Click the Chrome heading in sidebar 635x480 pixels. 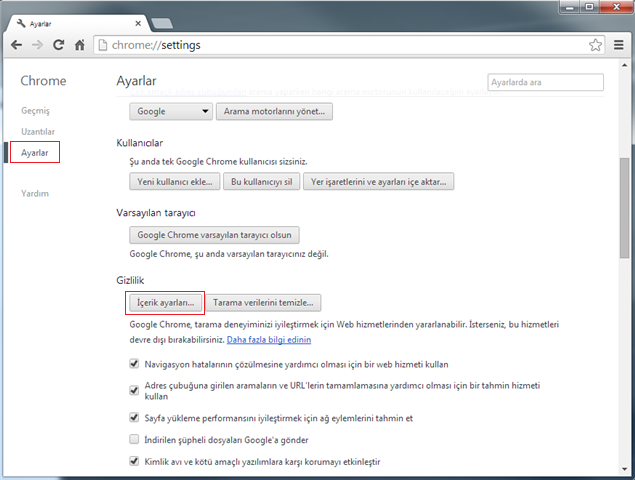click(43, 81)
